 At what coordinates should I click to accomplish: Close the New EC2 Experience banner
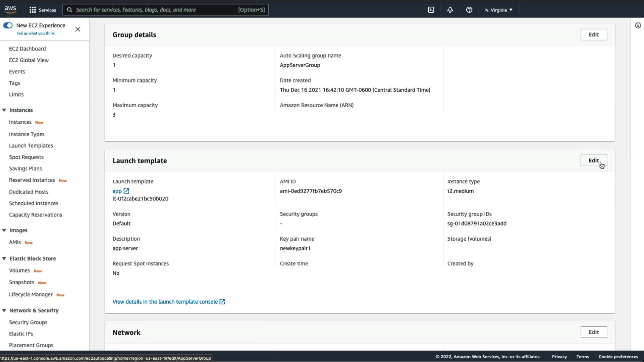click(x=78, y=29)
